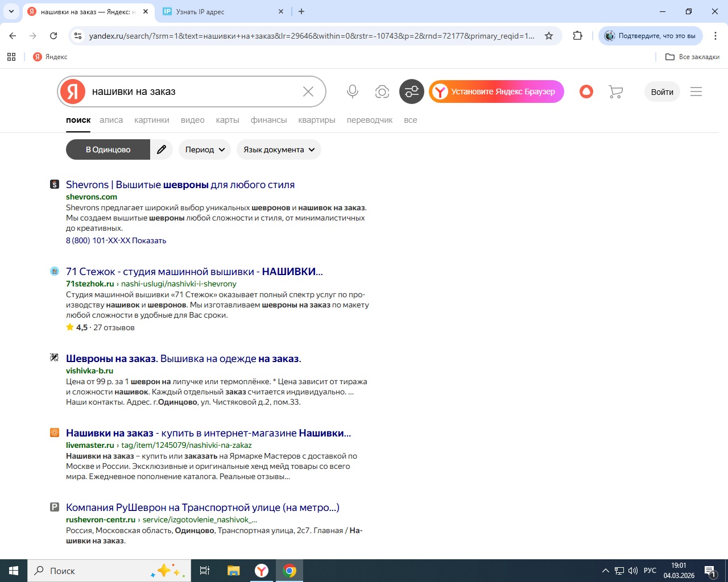The height and width of the screenshot is (582, 728).
Task: Open the apps grid in bookmarks bar
Action: [11, 57]
